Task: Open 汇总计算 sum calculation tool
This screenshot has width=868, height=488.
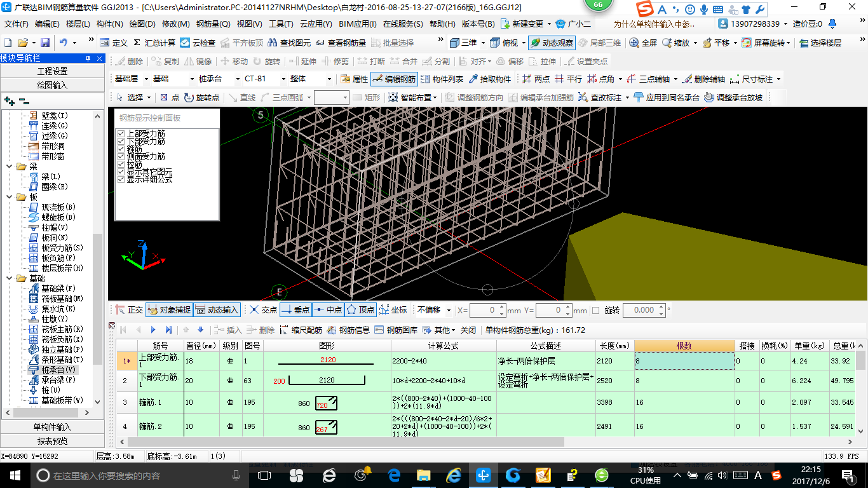Action: [154, 43]
